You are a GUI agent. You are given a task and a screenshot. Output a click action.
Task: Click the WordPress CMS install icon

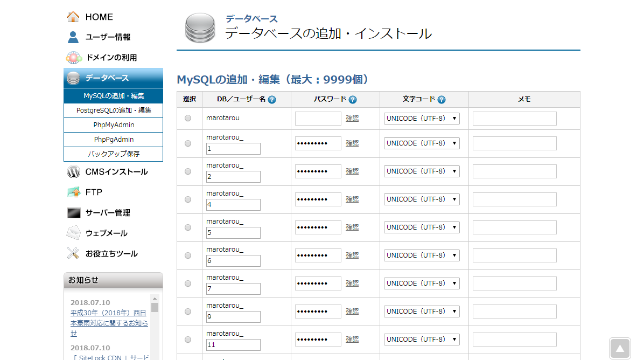pyautogui.click(x=74, y=172)
